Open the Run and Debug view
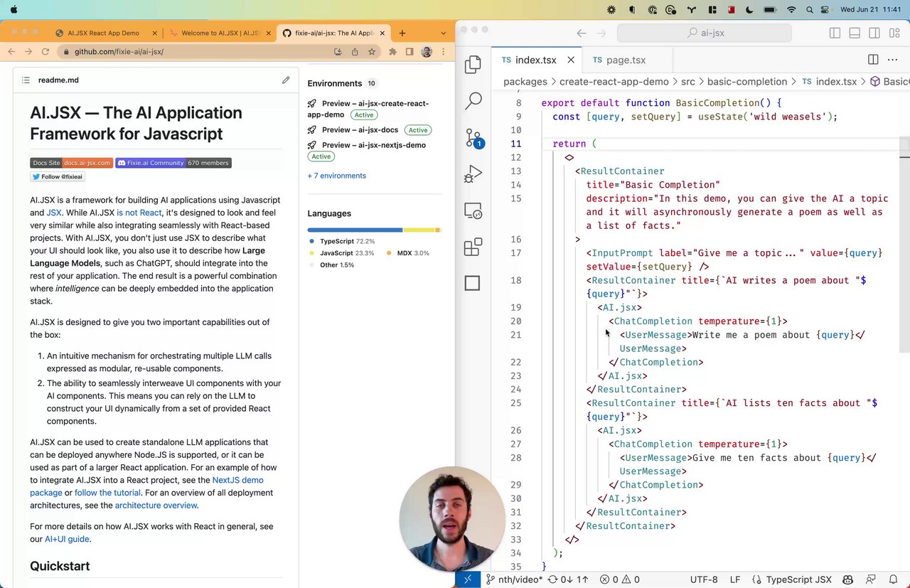The height and width of the screenshot is (588, 910). tap(473, 174)
